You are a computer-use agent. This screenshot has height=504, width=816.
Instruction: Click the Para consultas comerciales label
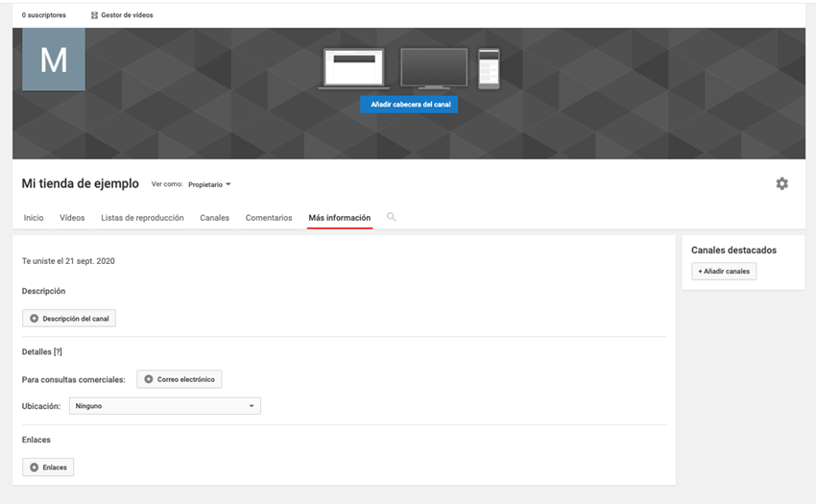(73, 379)
